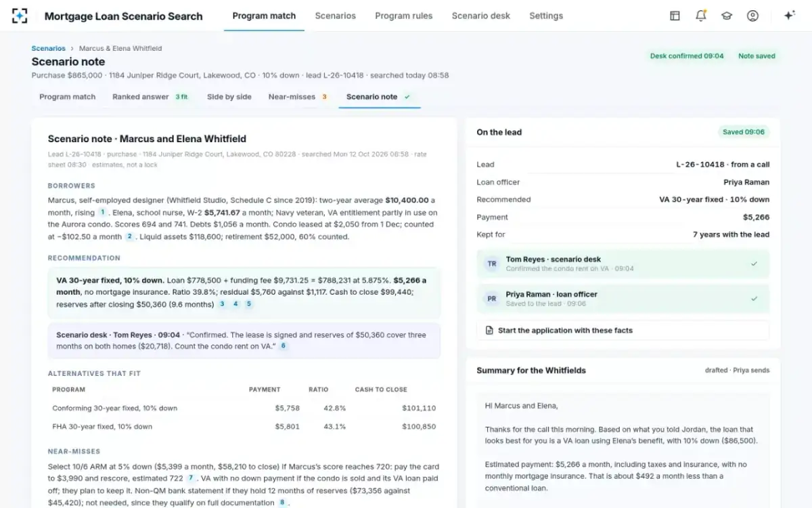Click footnote marker 1 after "rising"
The image size is (812, 508).
[x=103, y=213]
